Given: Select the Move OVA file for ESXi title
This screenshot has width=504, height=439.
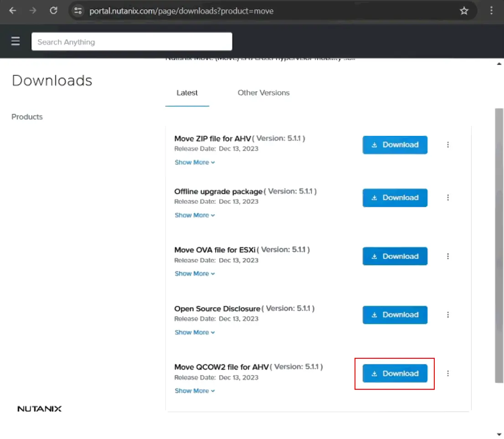Looking at the screenshot, I should pos(215,250).
